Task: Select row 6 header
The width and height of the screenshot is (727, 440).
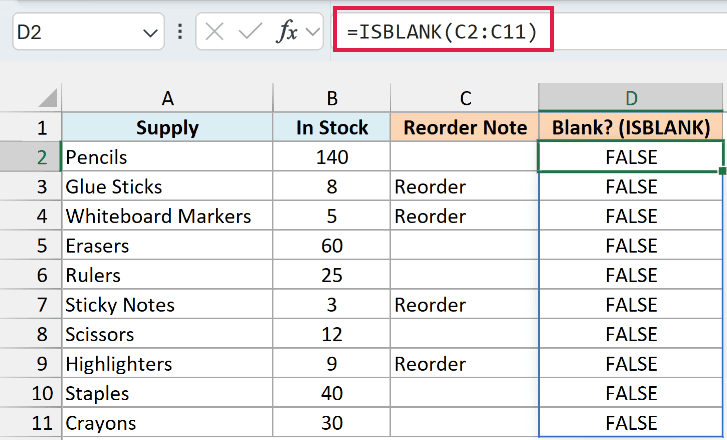Action: pyautogui.click(x=31, y=275)
